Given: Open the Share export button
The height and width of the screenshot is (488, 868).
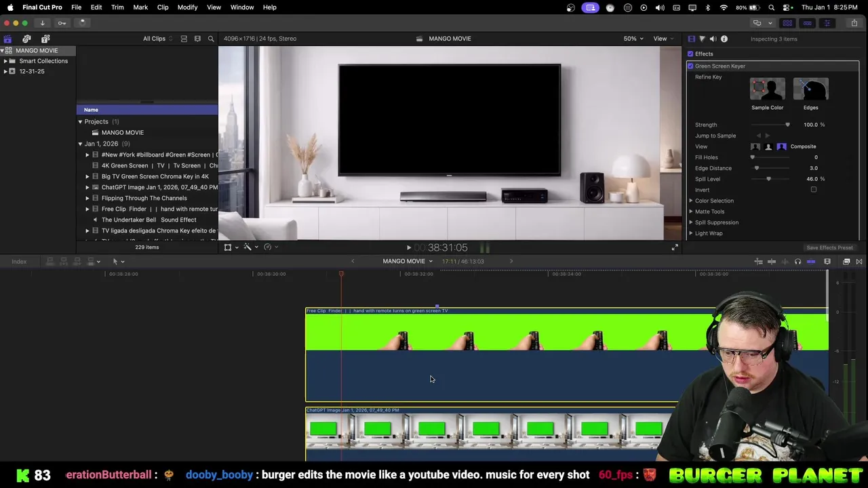Looking at the screenshot, I should (x=854, y=23).
